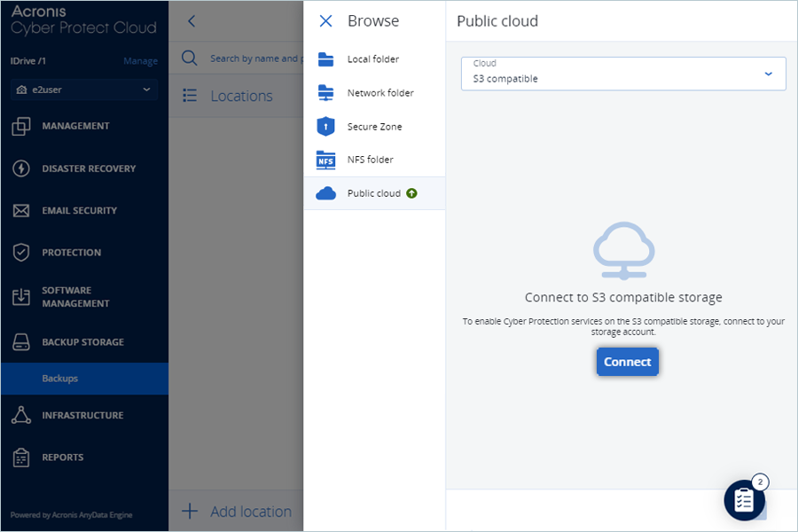Screen dimensions: 798x532
Task: Open the Network folder location
Action: click(x=374, y=92)
